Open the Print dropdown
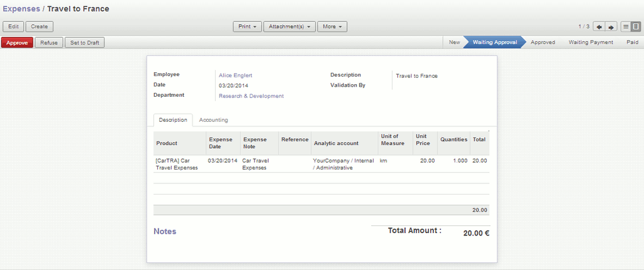 click(x=247, y=27)
